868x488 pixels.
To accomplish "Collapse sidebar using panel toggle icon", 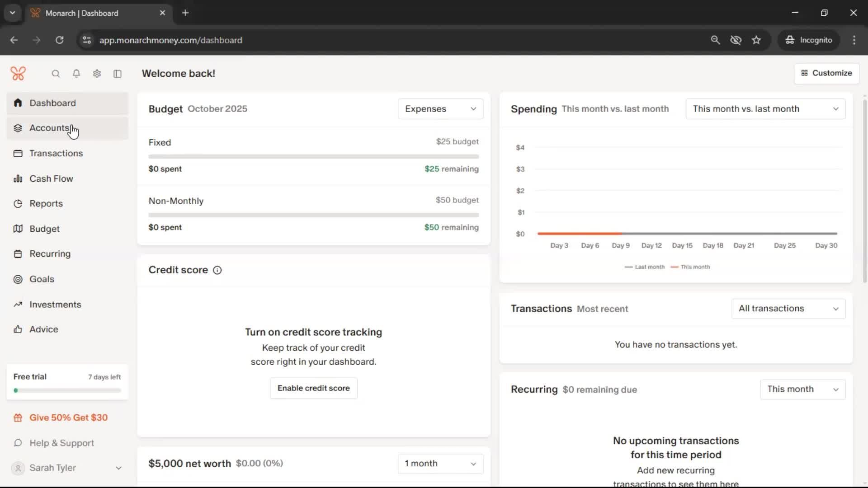I will point(118,74).
